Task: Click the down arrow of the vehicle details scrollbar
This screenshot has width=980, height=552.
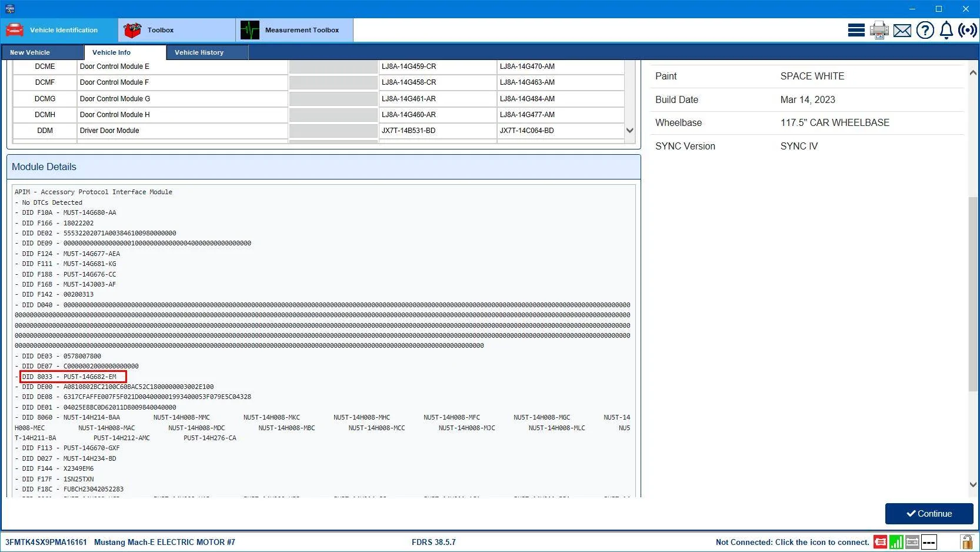Action: pyautogui.click(x=973, y=485)
